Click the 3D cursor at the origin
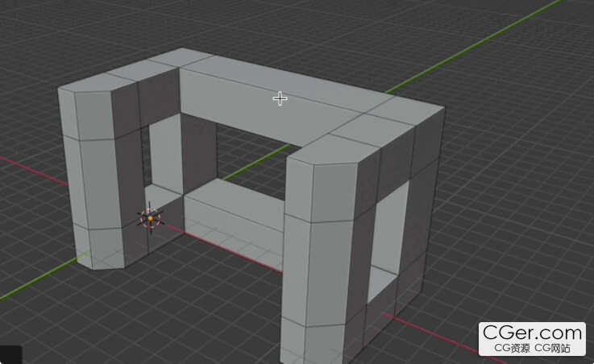594x364 pixels. pos(150,217)
